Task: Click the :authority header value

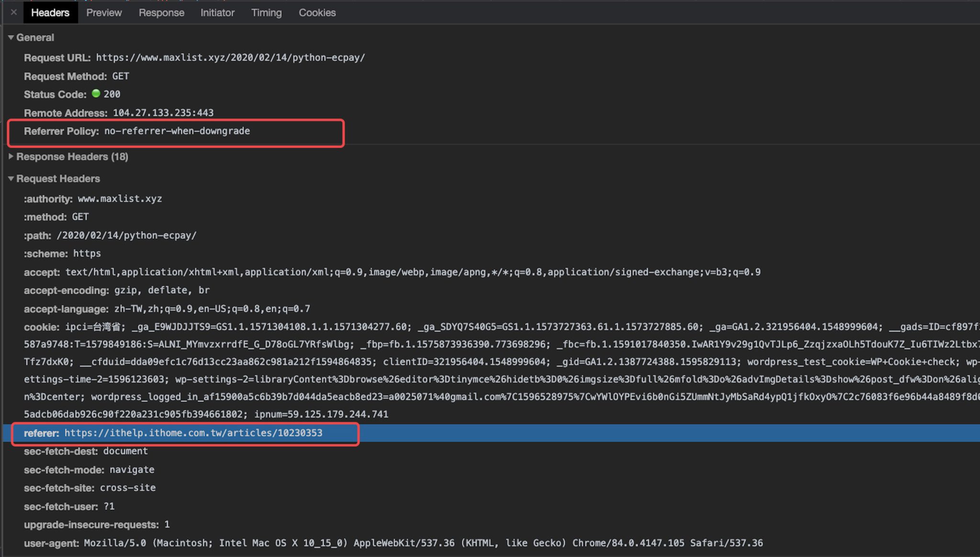Action: pyautogui.click(x=120, y=199)
